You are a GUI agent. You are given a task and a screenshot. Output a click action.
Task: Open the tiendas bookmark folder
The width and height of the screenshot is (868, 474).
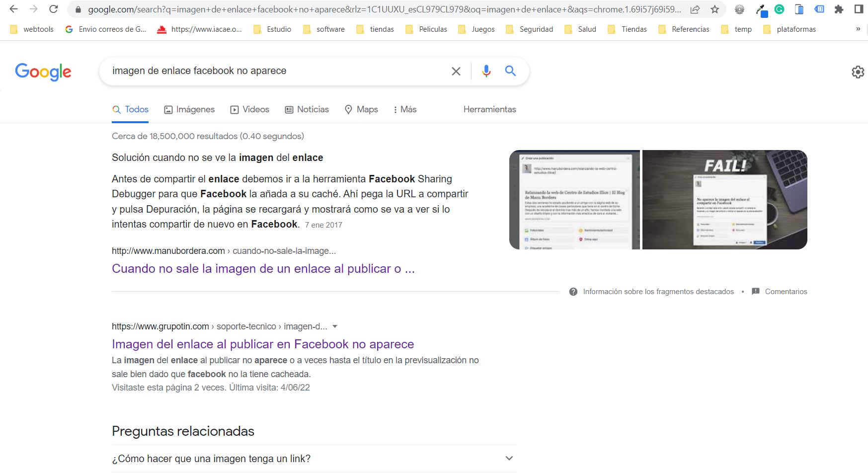375,29
